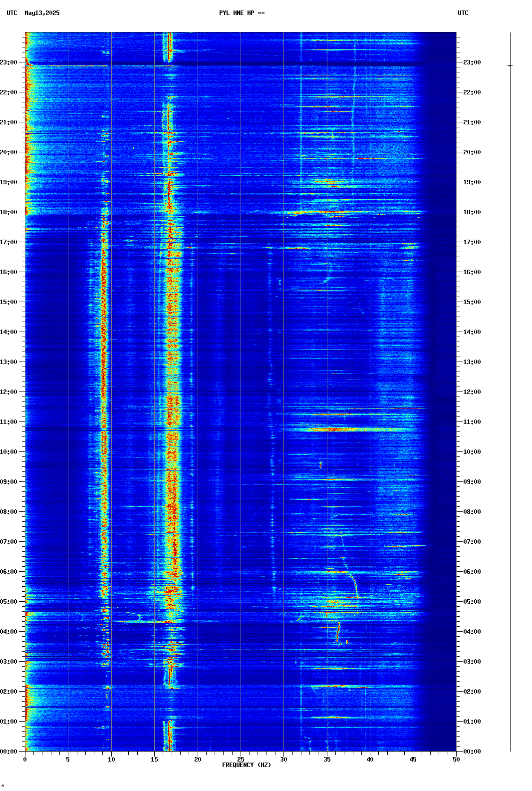Viewport: 532px width, 791px height.
Task: Select the 10 Hz tick label
Action: [x=111, y=760]
